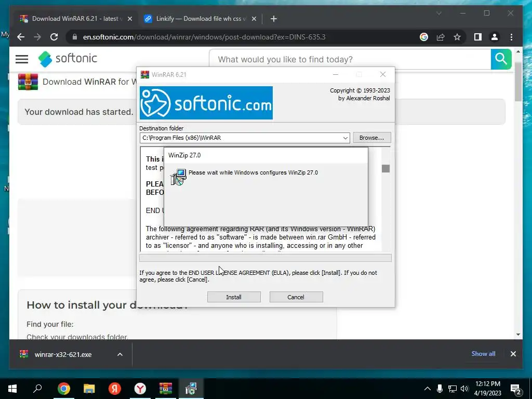Image resolution: width=532 pixels, height=399 pixels.
Task: Click the WinZip 27.0 dialog title
Action: [x=184, y=155]
